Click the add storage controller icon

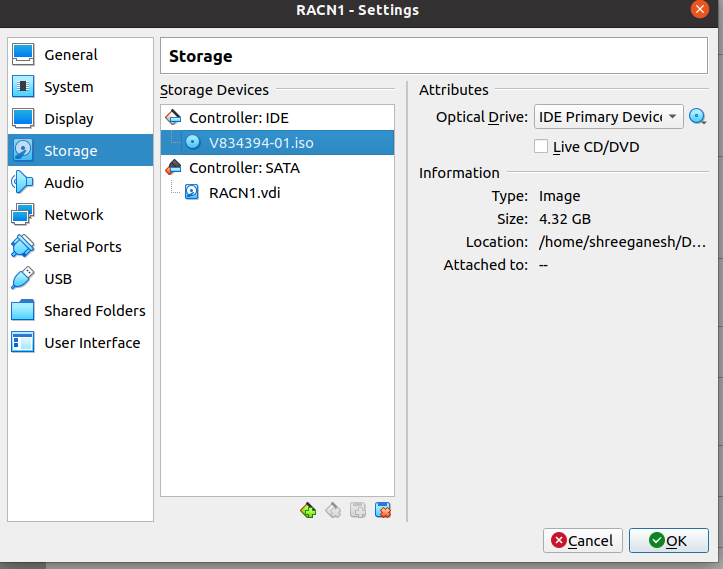(x=308, y=510)
